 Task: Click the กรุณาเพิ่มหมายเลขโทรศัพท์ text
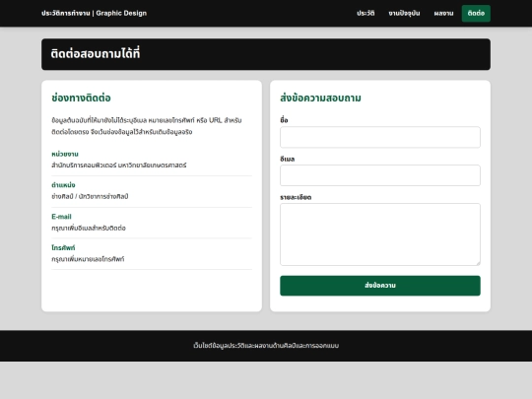pyautogui.click(x=88, y=259)
